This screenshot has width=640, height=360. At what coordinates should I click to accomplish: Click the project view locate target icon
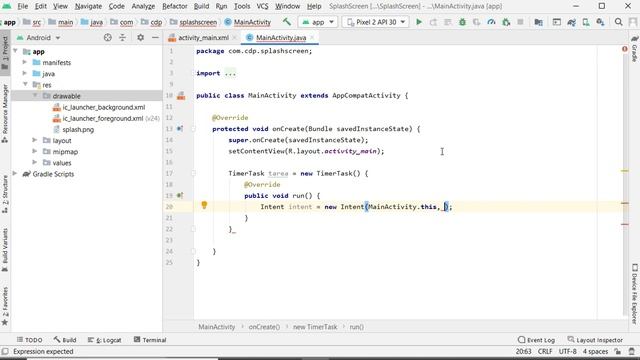pyautogui.click(x=107, y=38)
